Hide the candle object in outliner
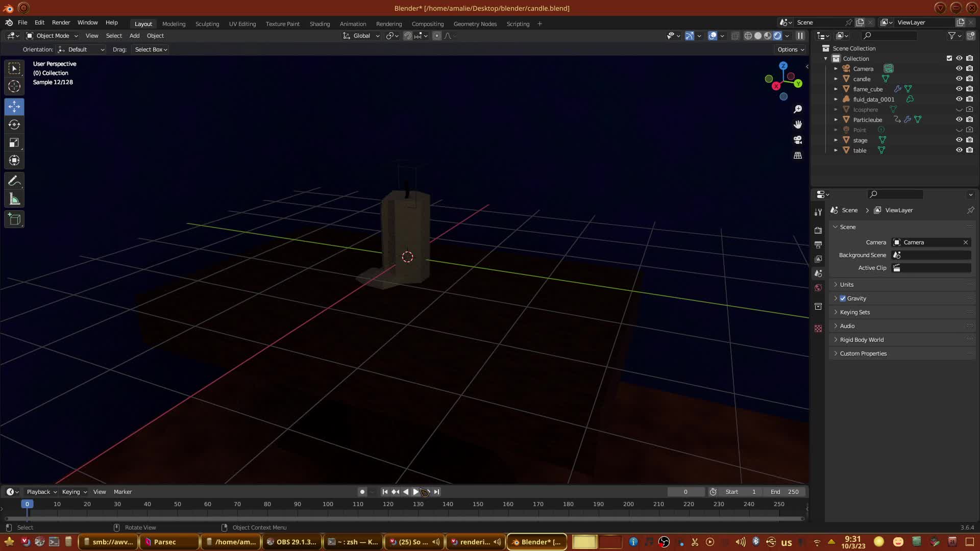980x551 pixels. [x=959, y=79]
